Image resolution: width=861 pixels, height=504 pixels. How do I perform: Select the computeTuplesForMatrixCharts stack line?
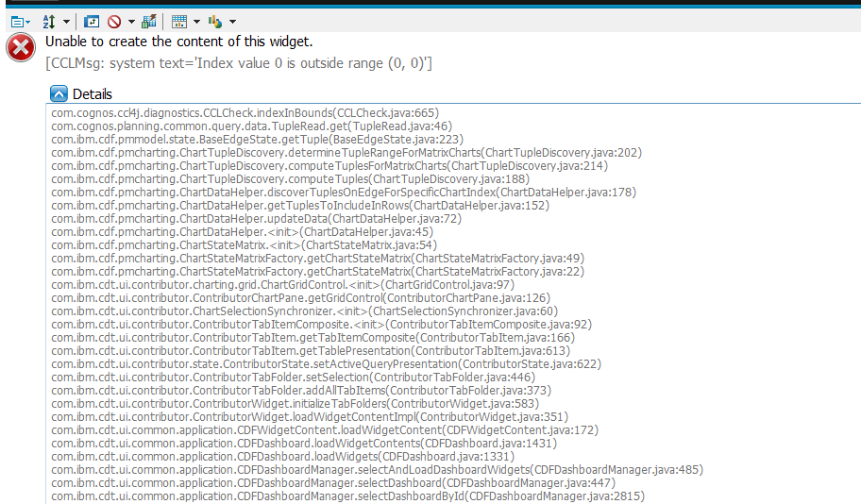[x=329, y=166]
